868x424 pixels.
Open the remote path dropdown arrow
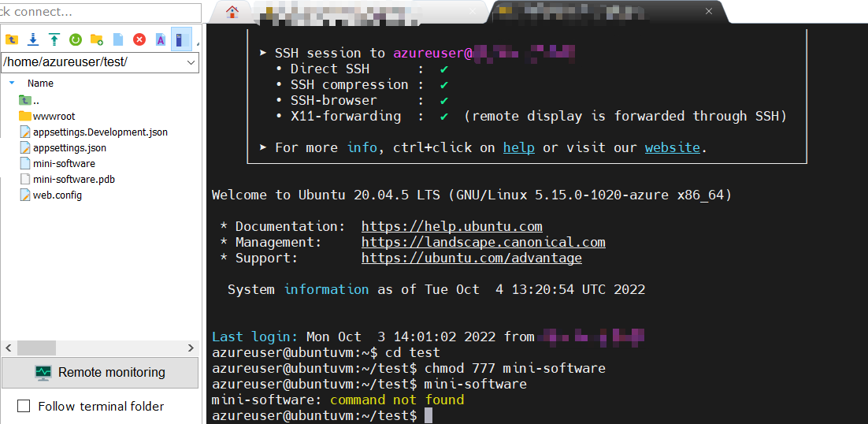point(191,62)
